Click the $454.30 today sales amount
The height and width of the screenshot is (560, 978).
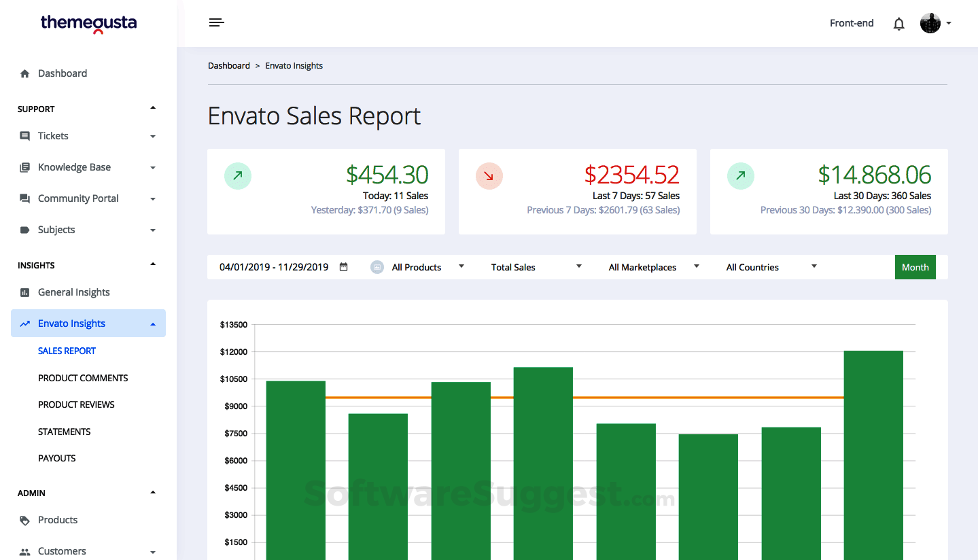pos(387,175)
